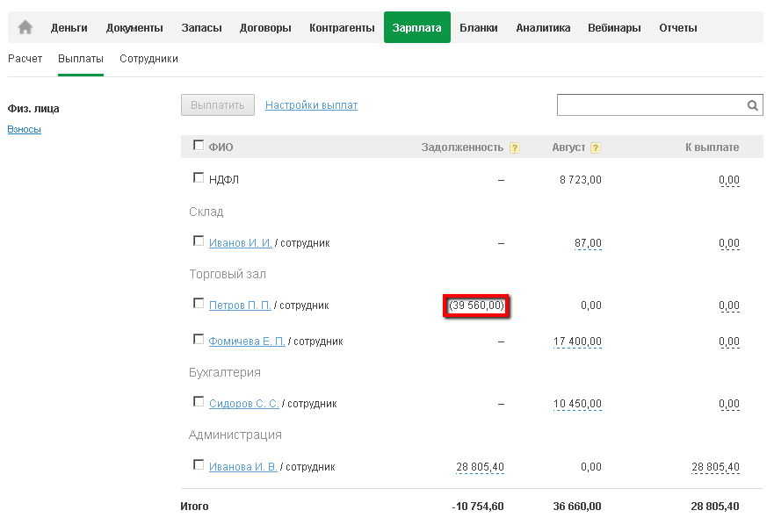This screenshot has height=532, width=774.
Task: Check the Петров П. П. checkbox
Action: (199, 303)
